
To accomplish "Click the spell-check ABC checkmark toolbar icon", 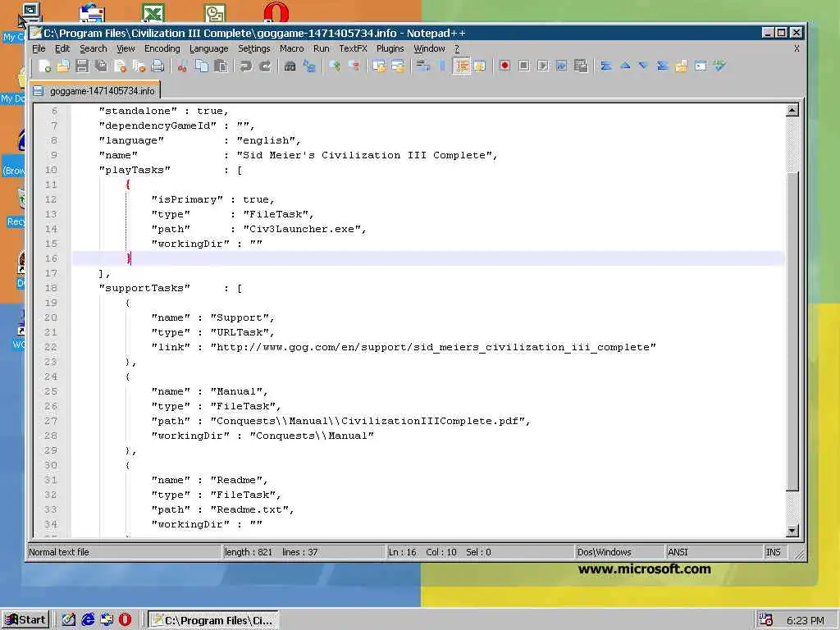I will point(719,66).
